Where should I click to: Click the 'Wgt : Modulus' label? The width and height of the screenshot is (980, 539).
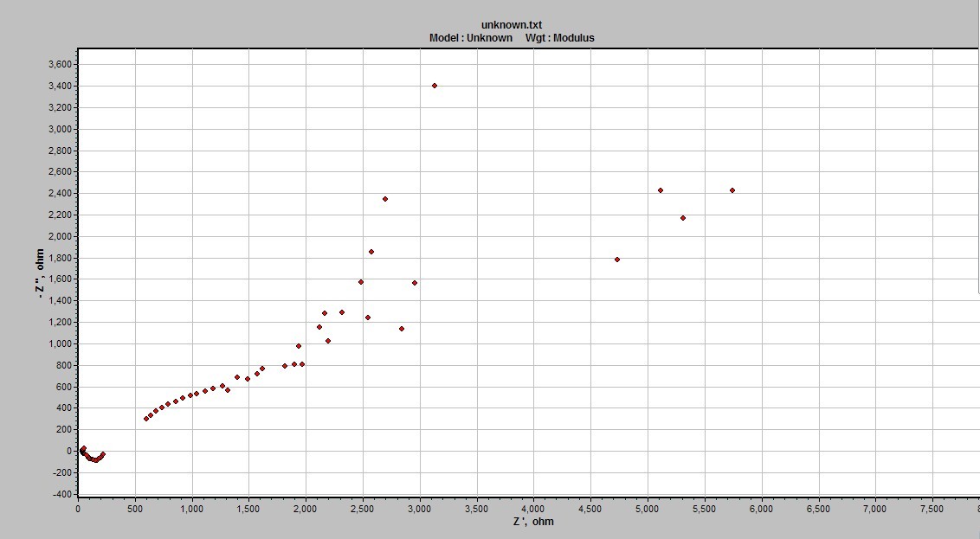560,37
